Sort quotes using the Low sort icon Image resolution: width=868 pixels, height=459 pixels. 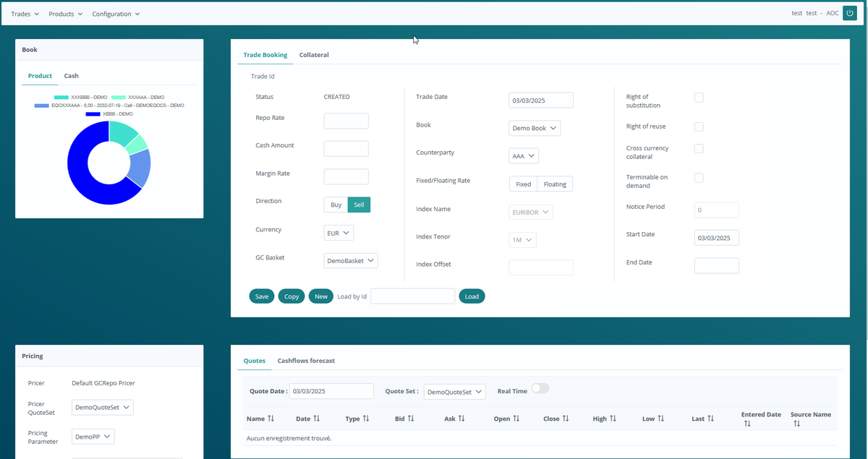coord(661,419)
